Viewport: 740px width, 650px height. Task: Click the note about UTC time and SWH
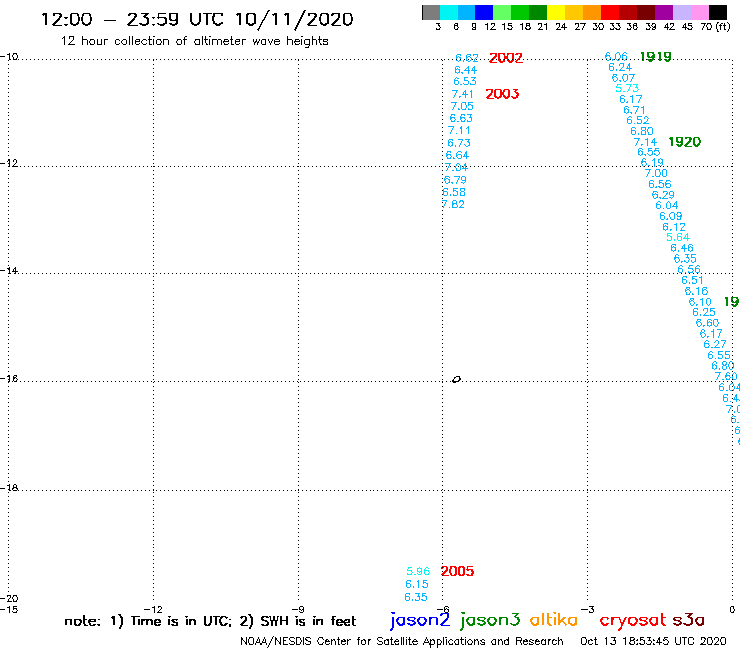pos(210,621)
